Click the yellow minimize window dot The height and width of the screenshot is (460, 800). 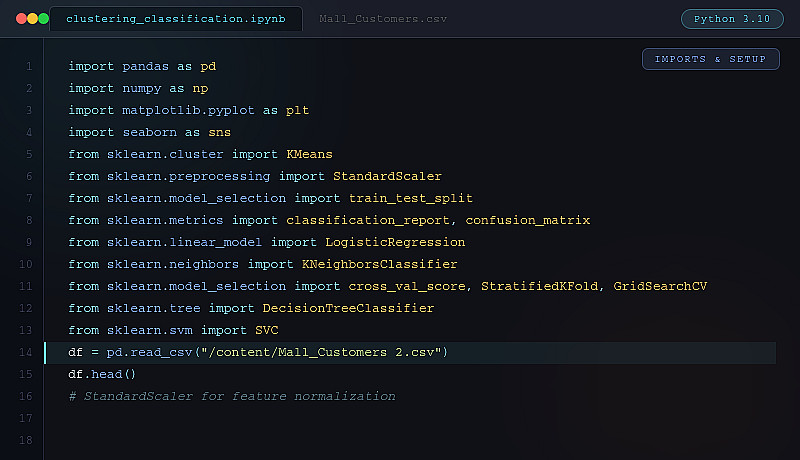(x=31, y=19)
